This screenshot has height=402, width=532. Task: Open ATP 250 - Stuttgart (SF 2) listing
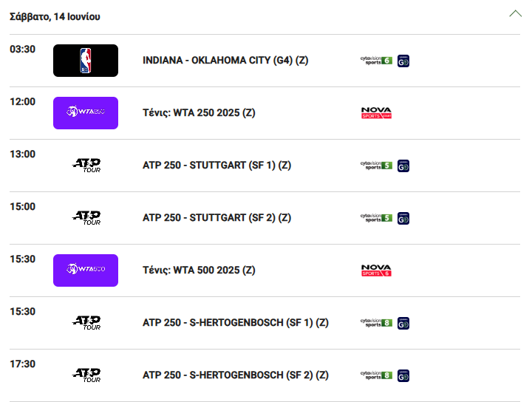[x=216, y=218]
